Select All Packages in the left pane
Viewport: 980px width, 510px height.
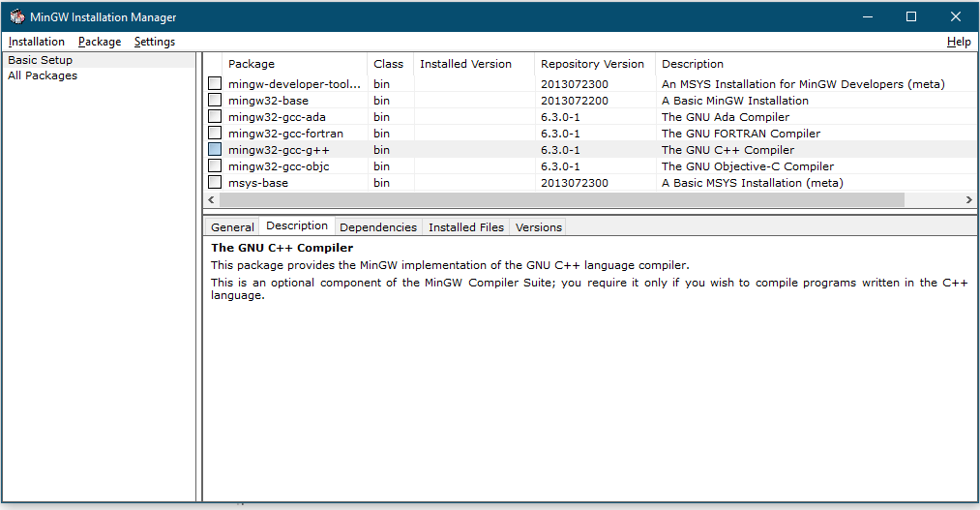point(43,75)
